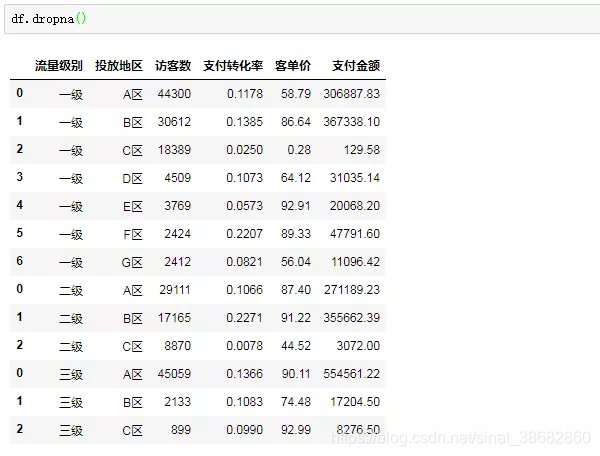Click the cell value 0.1366

(245, 374)
